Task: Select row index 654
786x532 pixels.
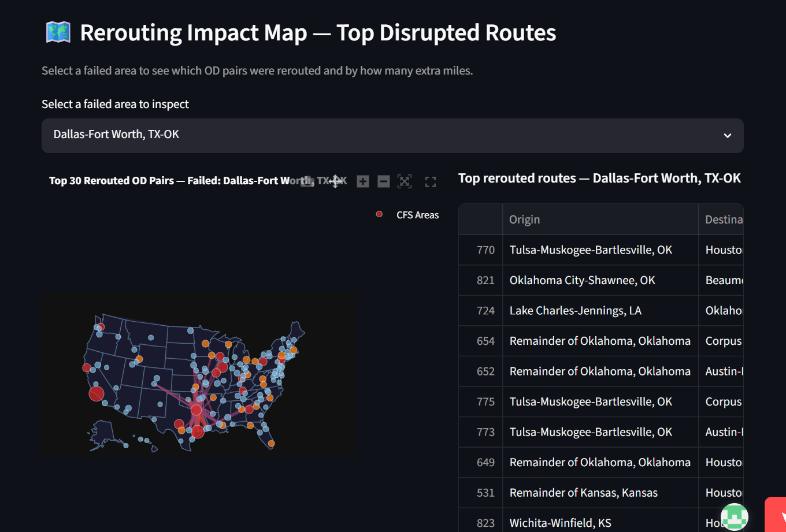Action: 481,341
